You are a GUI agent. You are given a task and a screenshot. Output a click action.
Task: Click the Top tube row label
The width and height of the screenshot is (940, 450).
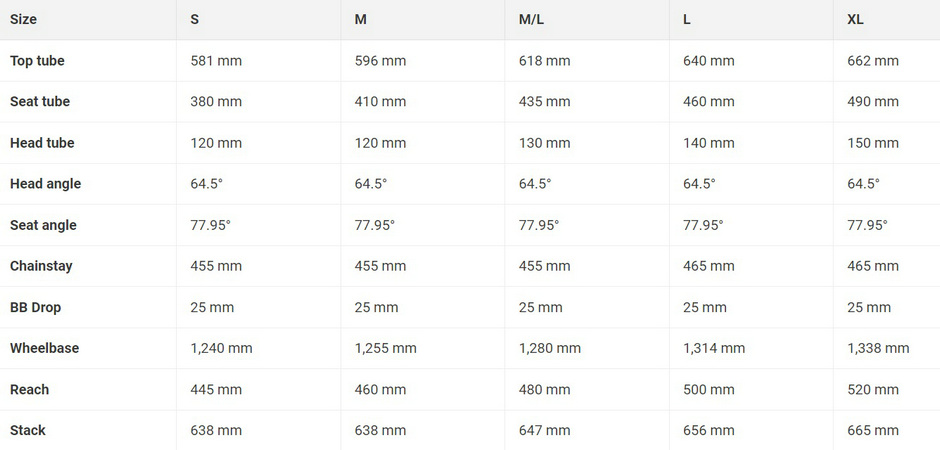[x=37, y=61]
